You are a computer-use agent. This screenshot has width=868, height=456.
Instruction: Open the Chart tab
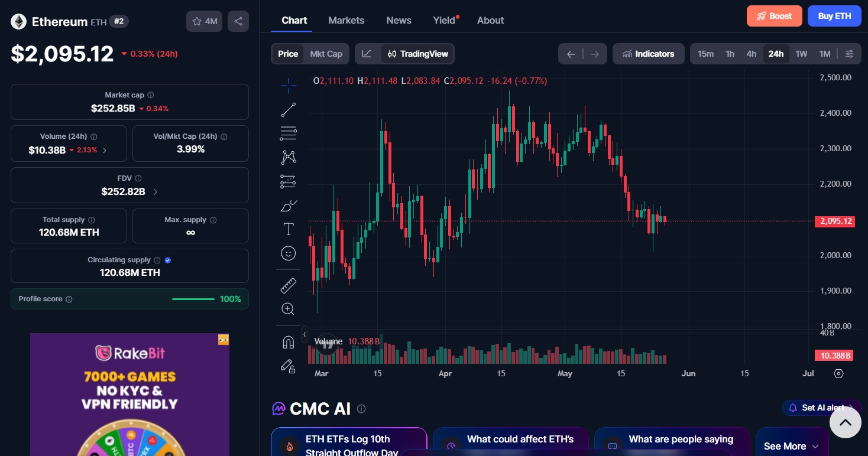[294, 20]
